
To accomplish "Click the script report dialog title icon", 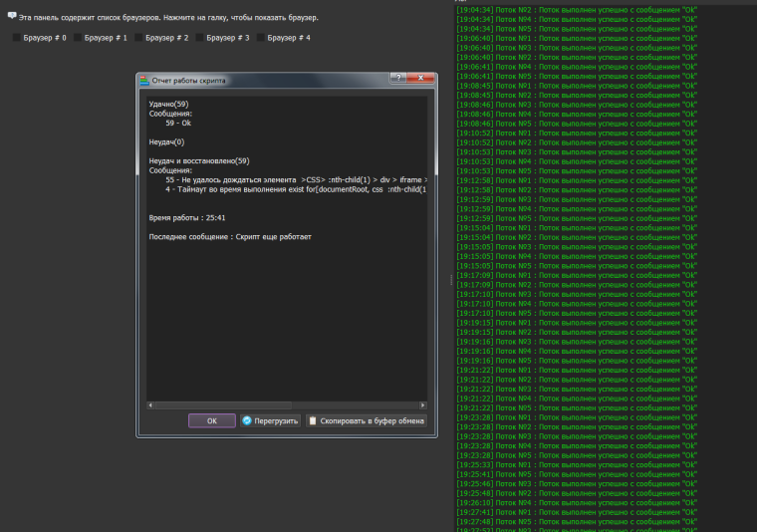I will [x=144, y=80].
